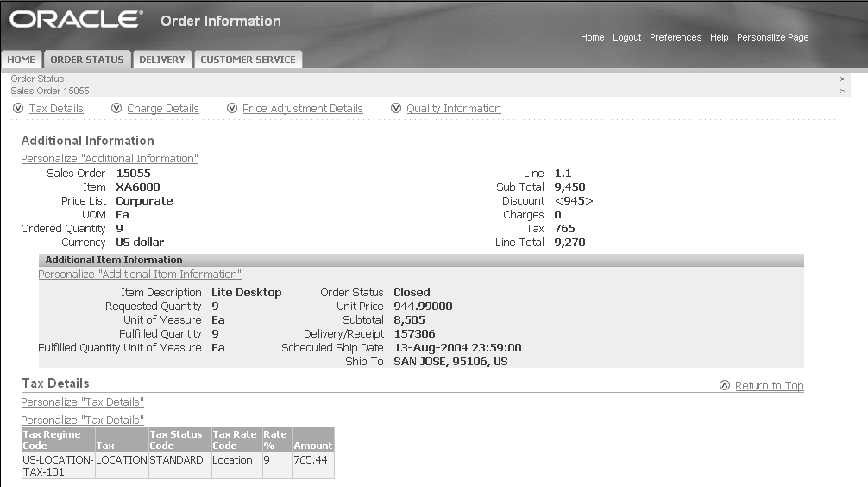
Task: Click the Order Information page title
Action: (221, 21)
